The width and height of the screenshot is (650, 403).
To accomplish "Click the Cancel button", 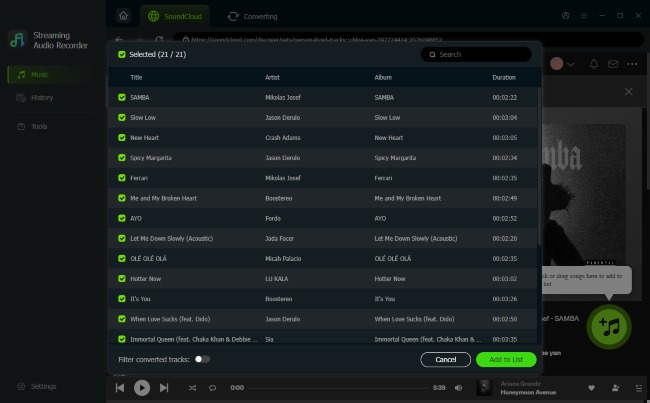I will point(446,359).
